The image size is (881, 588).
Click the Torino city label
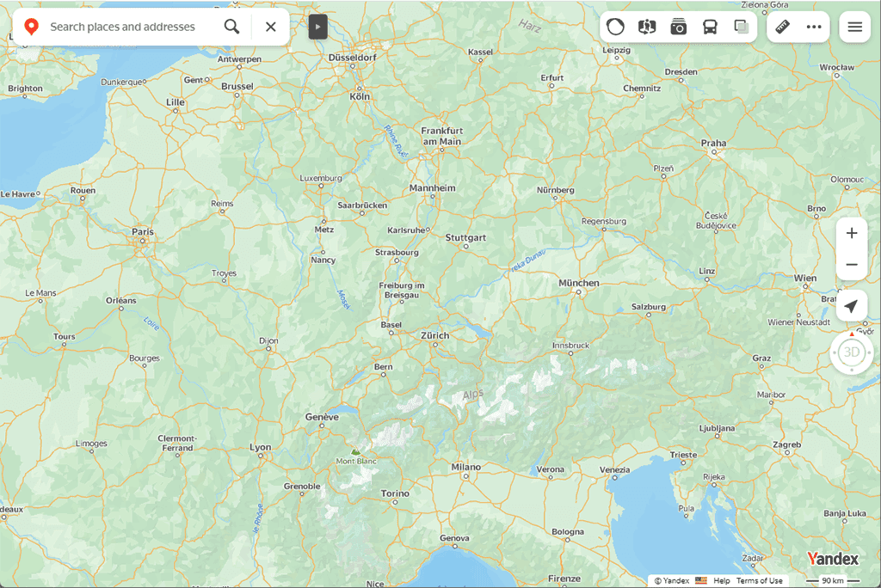tap(395, 493)
